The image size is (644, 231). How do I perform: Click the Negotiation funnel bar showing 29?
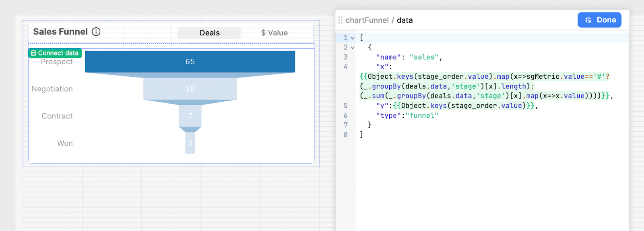click(190, 89)
